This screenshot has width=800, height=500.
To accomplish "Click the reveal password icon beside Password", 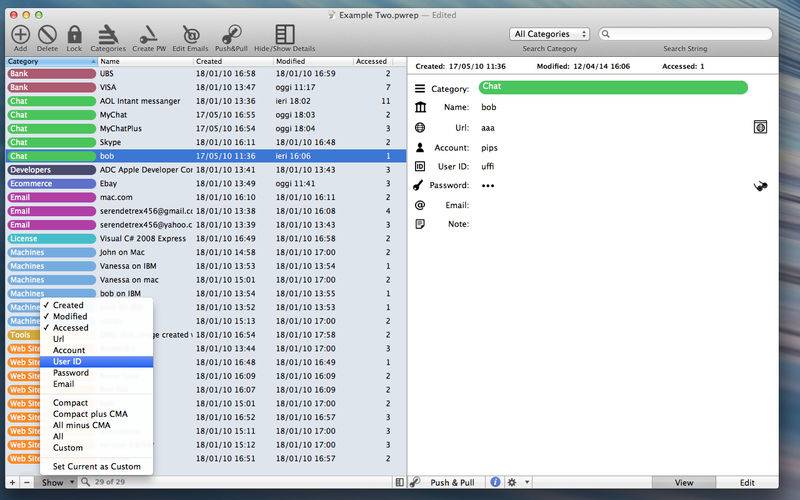I will pos(761,186).
